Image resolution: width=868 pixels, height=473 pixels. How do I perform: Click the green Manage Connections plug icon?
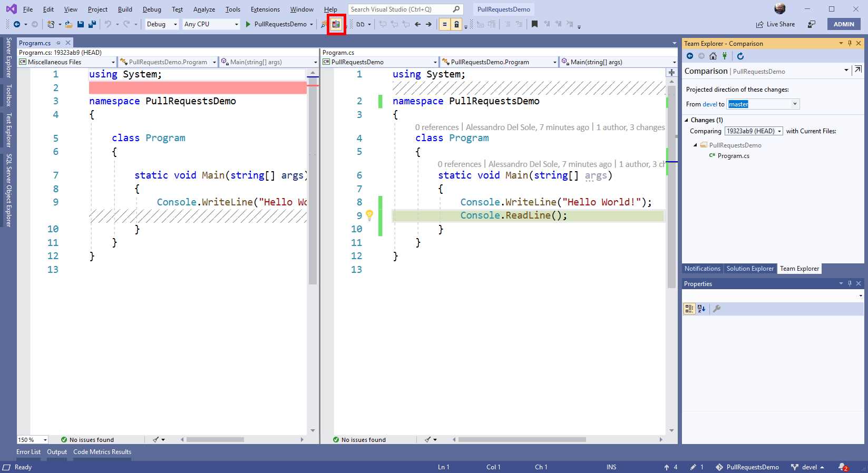(x=725, y=56)
